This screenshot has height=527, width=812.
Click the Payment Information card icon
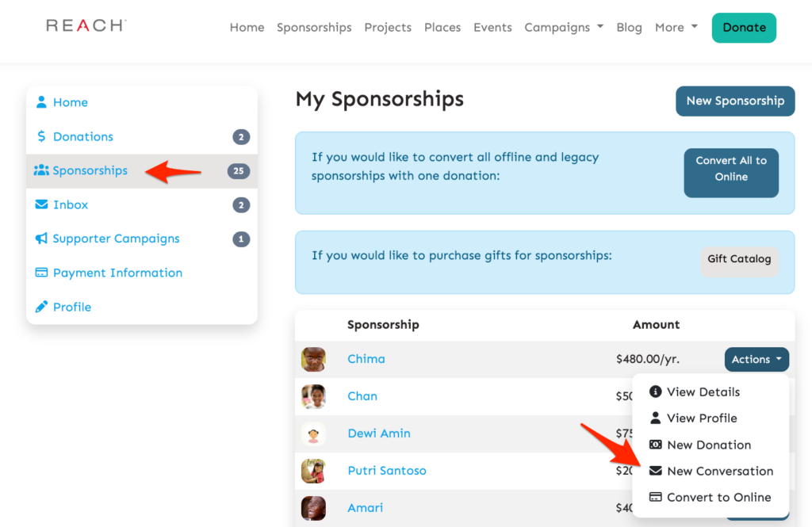41,273
